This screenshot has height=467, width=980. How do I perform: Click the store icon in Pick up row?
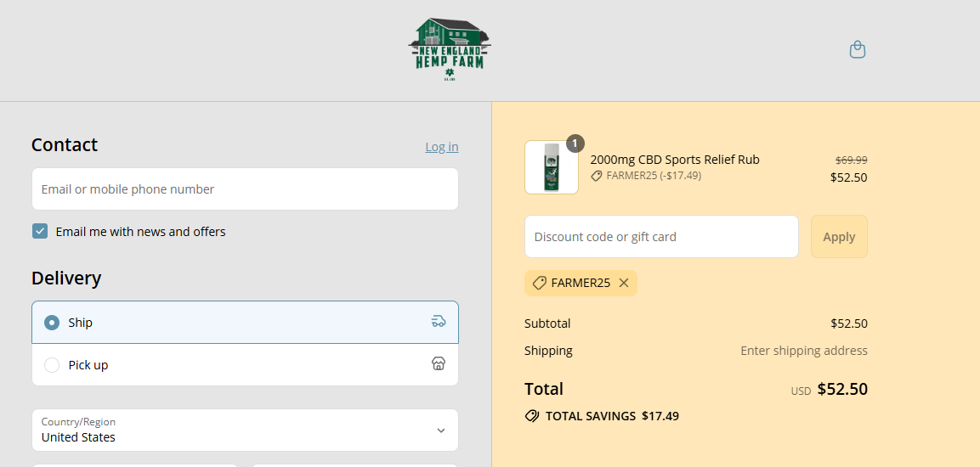(x=438, y=363)
